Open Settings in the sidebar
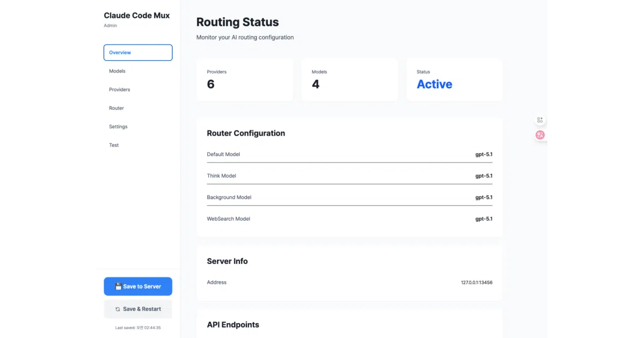This screenshot has height=338, width=644. (138, 127)
